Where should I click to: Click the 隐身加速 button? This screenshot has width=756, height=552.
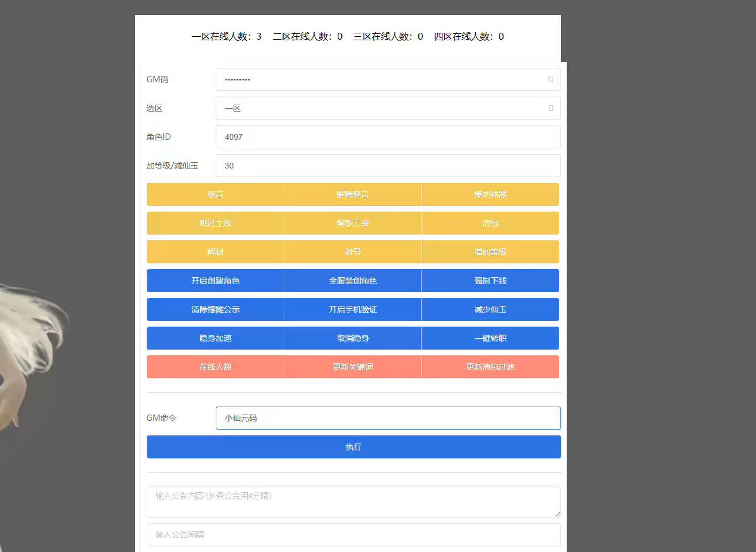pos(215,338)
